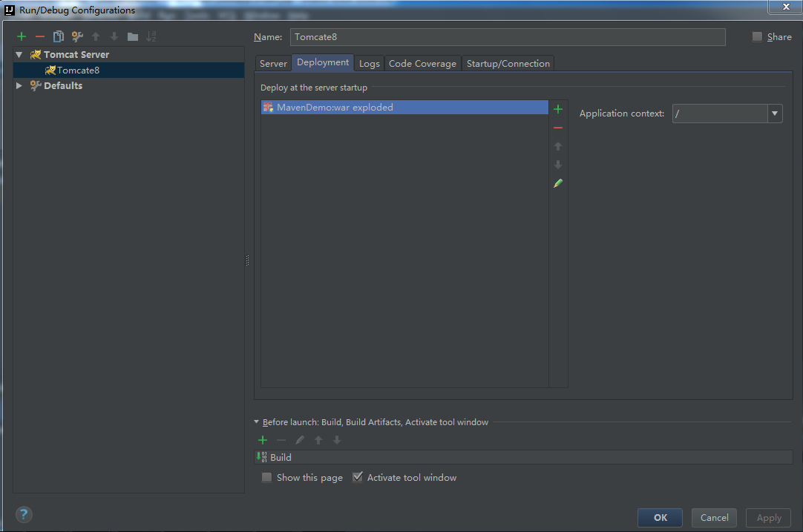Edit before launch task pencil icon

click(300, 440)
